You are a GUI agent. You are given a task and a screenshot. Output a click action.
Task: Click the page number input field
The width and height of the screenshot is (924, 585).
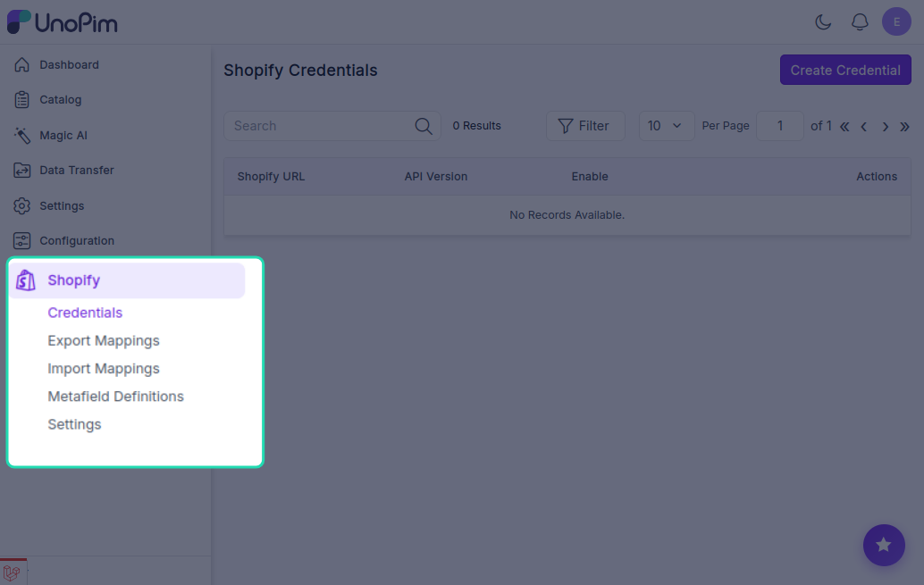pyautogui.click(x=779, y=126)
